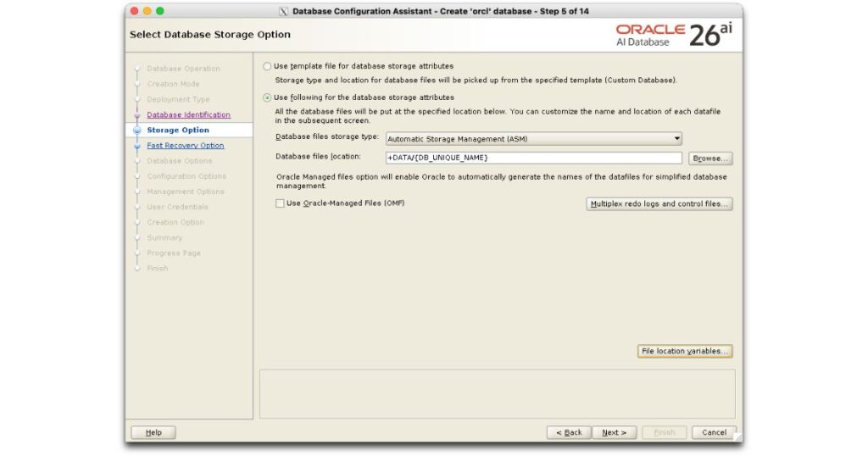Screen dimensions: 868x456
Task: Click the window title bar text
Action: tap(441, 12)
